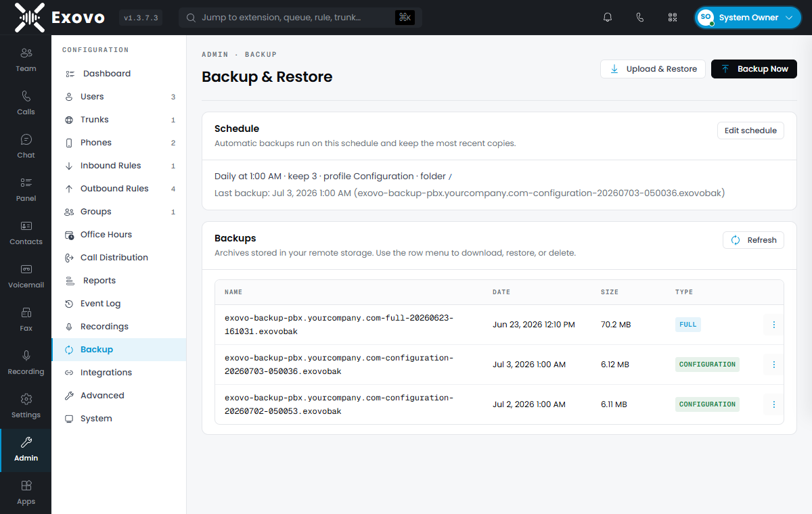Open Office Hours page
The height and width of the screenshot is (514, 812).
118,235
